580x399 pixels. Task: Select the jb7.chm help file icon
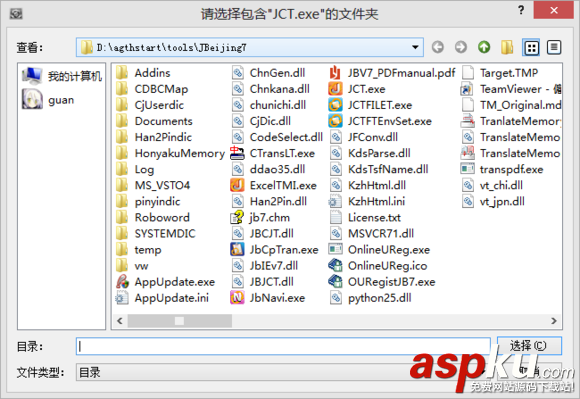click(x=237, y=217)
